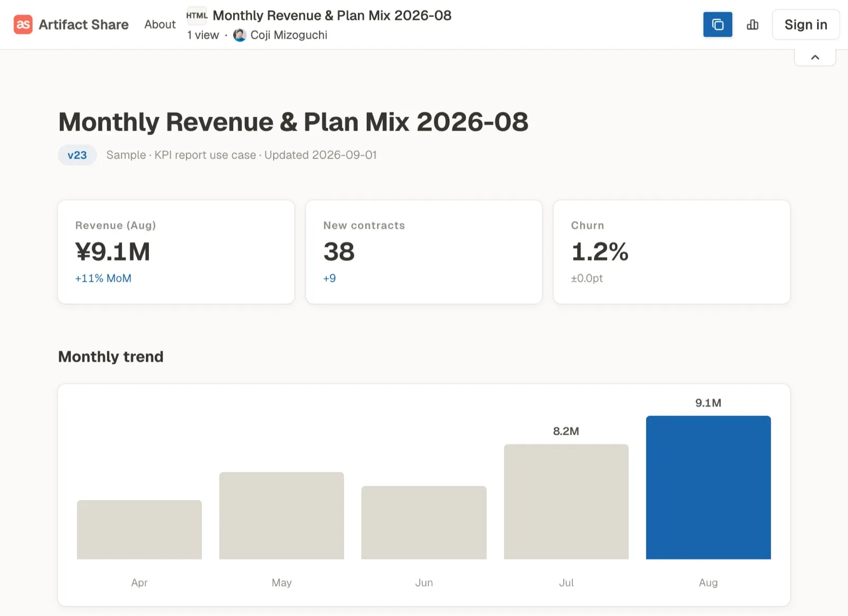The image size is (848, 616).
Task: Click the 1.2% churn value
Action: tap(600, 252)
